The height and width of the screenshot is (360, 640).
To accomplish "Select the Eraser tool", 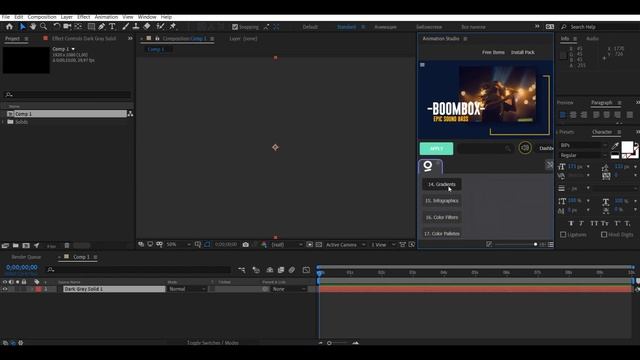I will 147,27.
